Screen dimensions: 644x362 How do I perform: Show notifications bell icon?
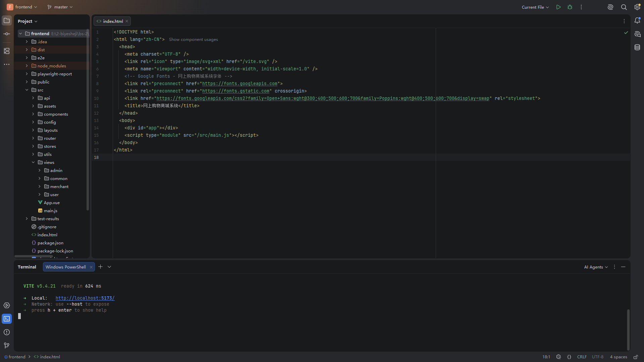[637, 20]
